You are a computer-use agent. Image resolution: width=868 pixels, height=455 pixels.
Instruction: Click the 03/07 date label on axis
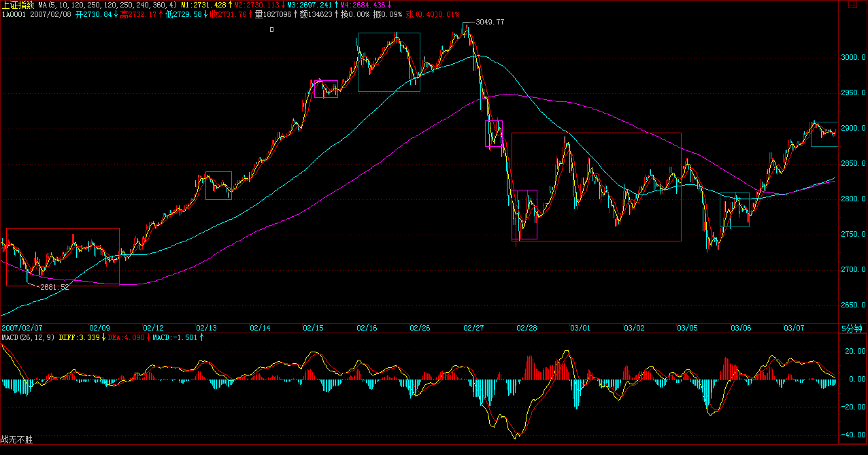click(x=794, y=328)
